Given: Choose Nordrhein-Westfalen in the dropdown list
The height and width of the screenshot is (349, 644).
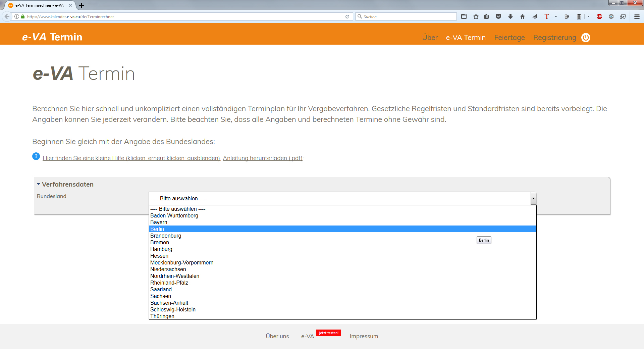Looking at the screenshot, I should pyautogui.click(x=175, y=276).
